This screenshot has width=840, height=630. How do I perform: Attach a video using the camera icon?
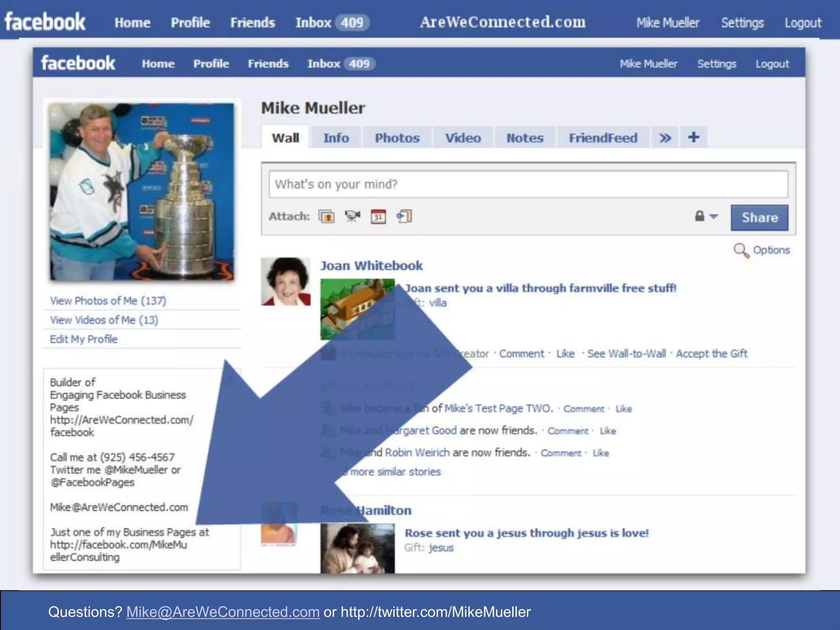click(x=352, y=216)
